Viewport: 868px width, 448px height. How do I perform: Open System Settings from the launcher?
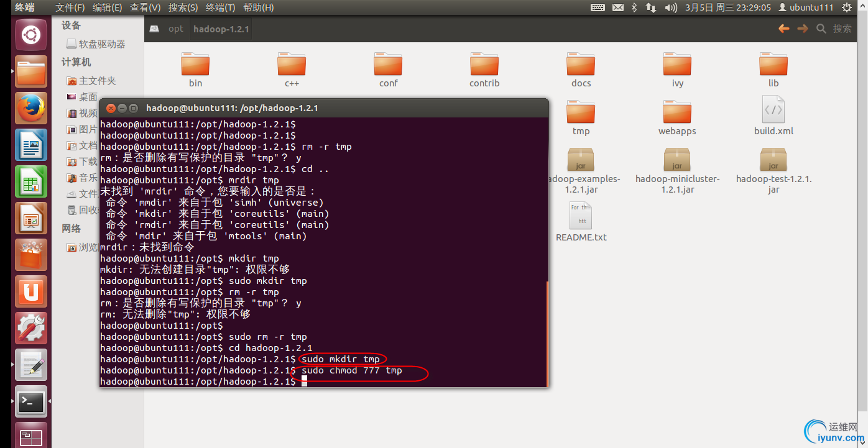tap(31, 328)
